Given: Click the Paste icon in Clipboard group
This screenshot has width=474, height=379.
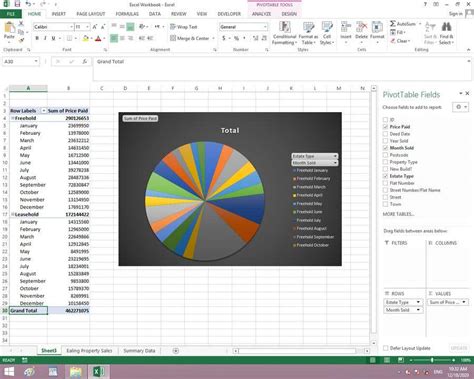Looking at the screenshot, I should (9, 29).
